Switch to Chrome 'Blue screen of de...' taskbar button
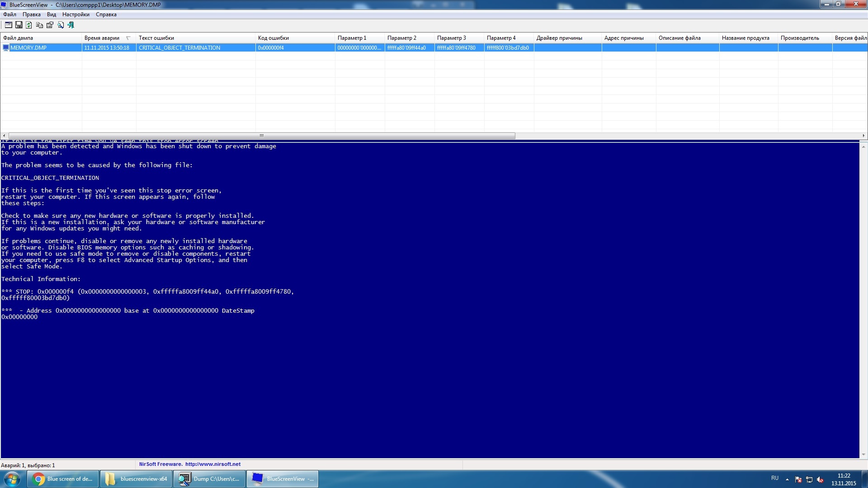Image resolution: width=868 pixels, height=488 pixels. click(x=63, y=479)
